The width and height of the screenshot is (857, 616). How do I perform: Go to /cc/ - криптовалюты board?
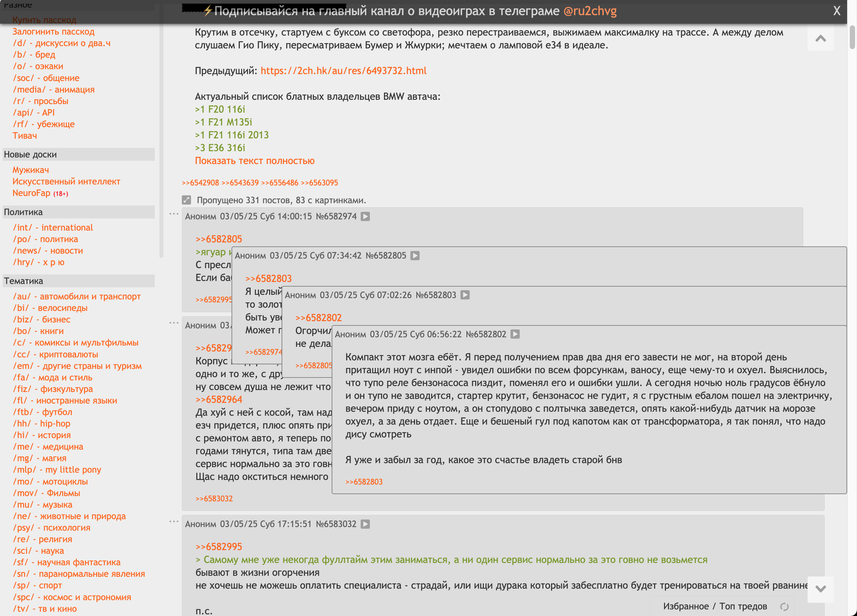pos(56,354)
